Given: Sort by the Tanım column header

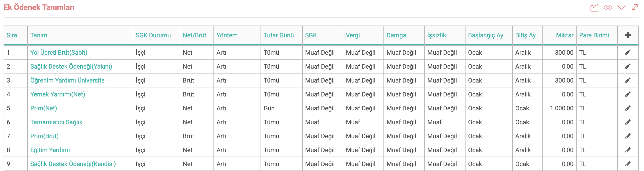Looking at the screenshot, I should (39, 35).
